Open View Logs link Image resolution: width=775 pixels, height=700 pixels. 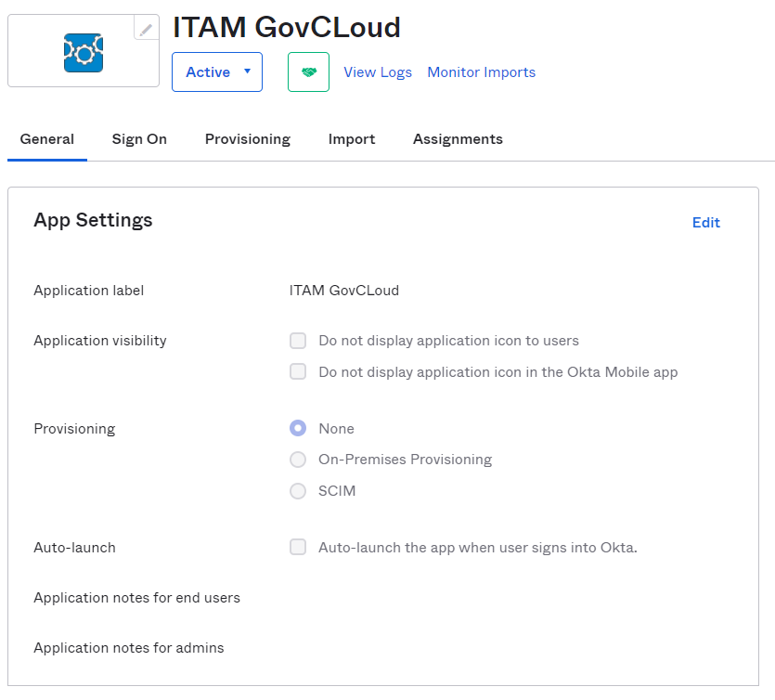[x=378, y=72]
